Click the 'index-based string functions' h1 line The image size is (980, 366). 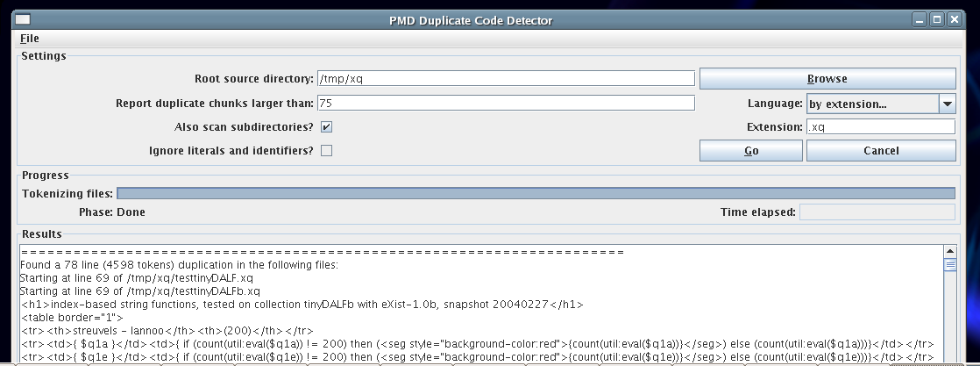coord(302,305)
